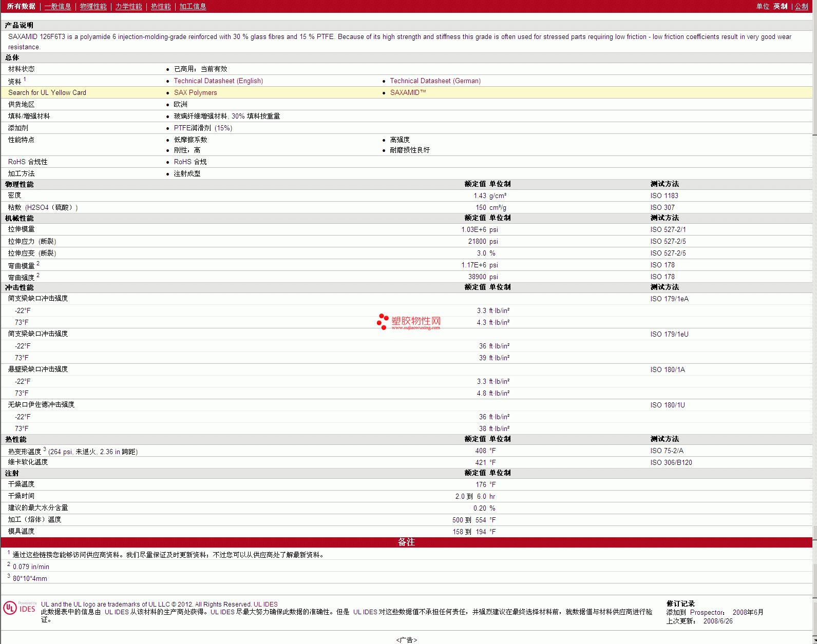Screen dimensions: 817x644
Task: Open Technical Datasheet (German) link
Action: pos(435,81)
